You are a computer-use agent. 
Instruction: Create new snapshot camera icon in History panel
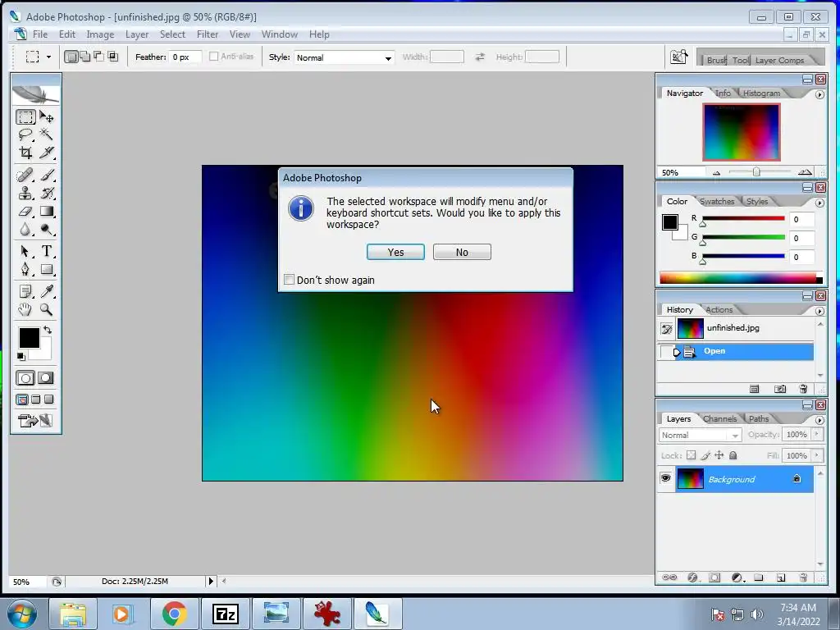(x=780, y=389)
